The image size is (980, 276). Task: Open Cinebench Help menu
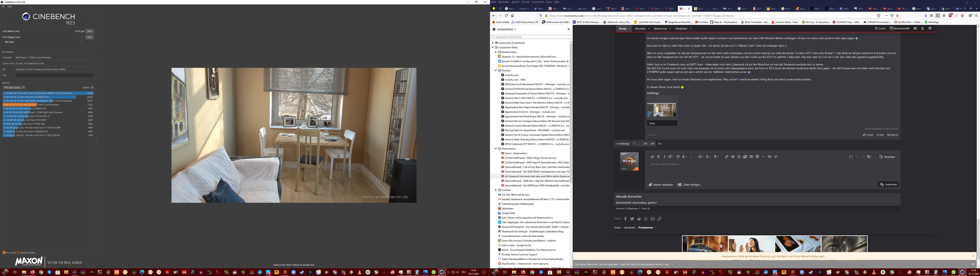(10, 7)
